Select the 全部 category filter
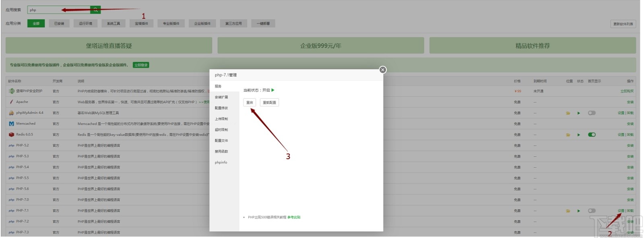Viewport: 644px width, 238px height. click(36, 23)
